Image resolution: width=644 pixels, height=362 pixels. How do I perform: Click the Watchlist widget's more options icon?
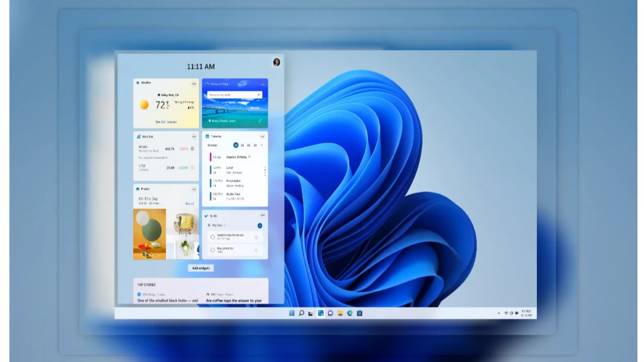point(194,137)
